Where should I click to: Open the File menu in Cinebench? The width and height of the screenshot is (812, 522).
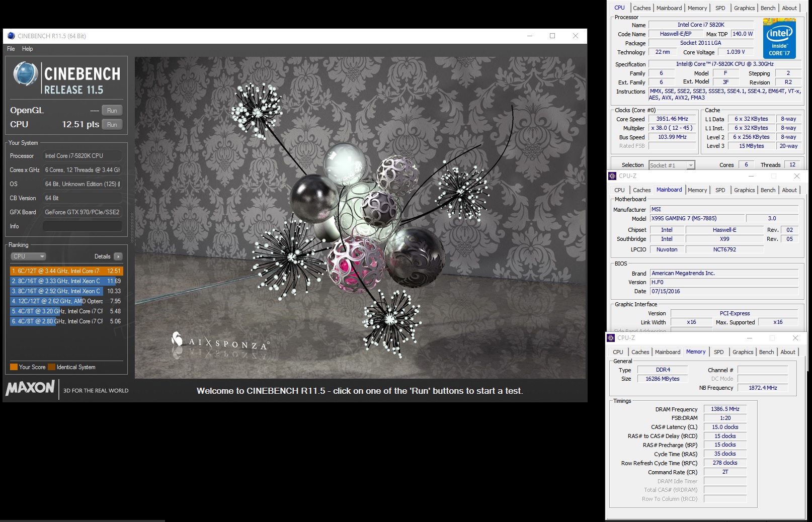pyautogui.click(x=11, y=49)
